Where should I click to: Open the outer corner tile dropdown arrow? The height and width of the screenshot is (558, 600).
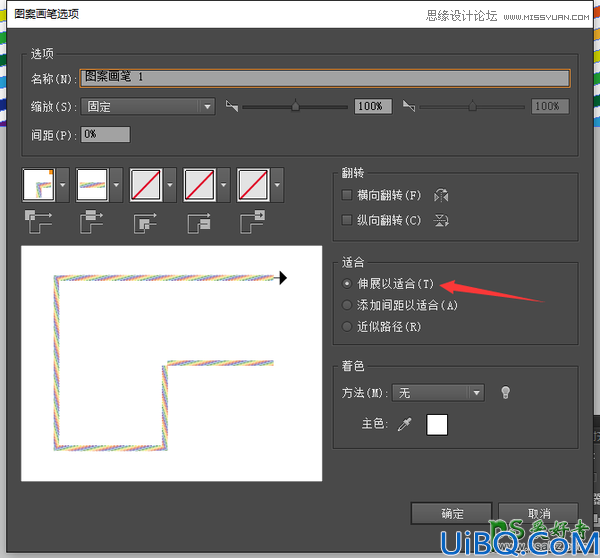pos(63,185)
